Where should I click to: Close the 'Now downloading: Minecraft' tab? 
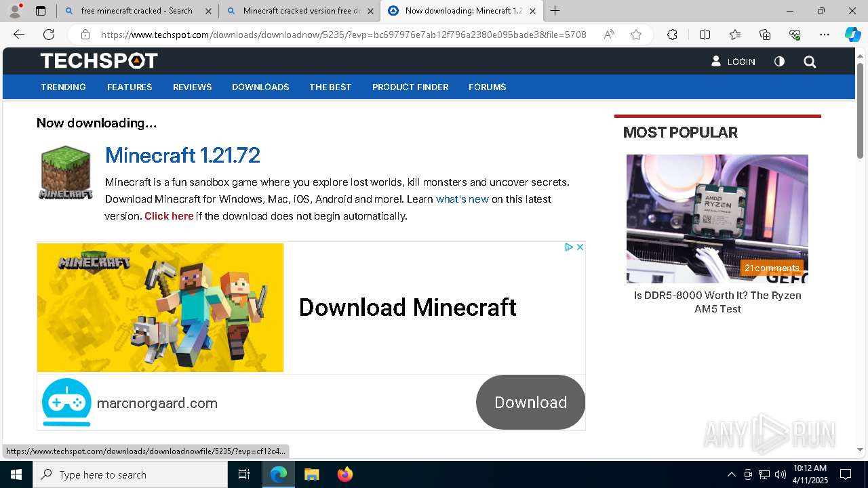coord(532,11)
